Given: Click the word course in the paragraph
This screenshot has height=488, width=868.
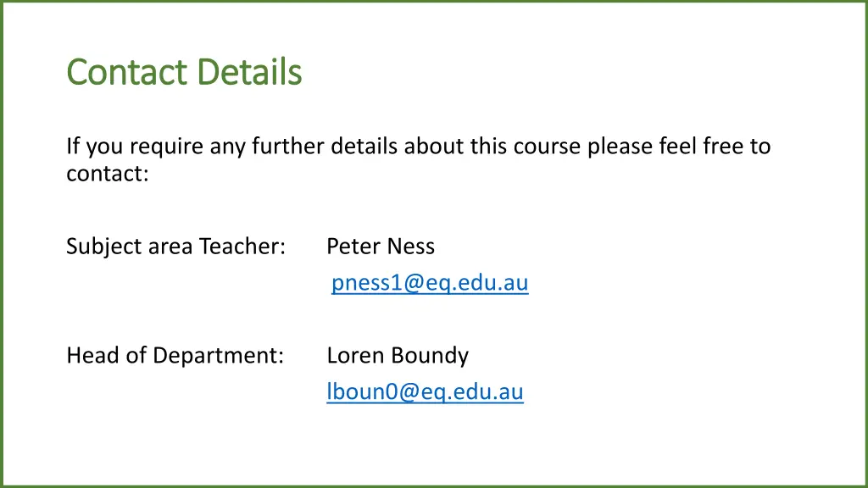Looking at the screenshot, I should [547, 147].
